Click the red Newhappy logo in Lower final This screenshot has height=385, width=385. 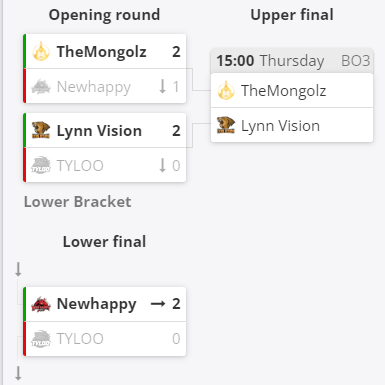pos(41,304)
